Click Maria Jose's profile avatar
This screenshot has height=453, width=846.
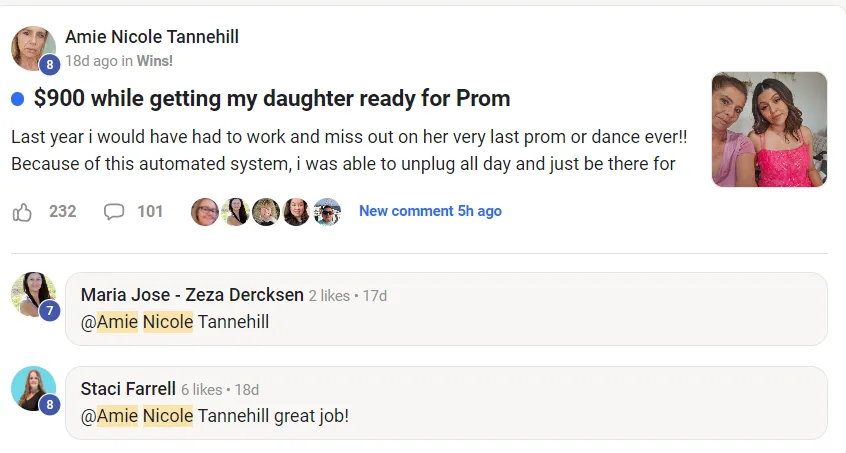pos(32,294)
